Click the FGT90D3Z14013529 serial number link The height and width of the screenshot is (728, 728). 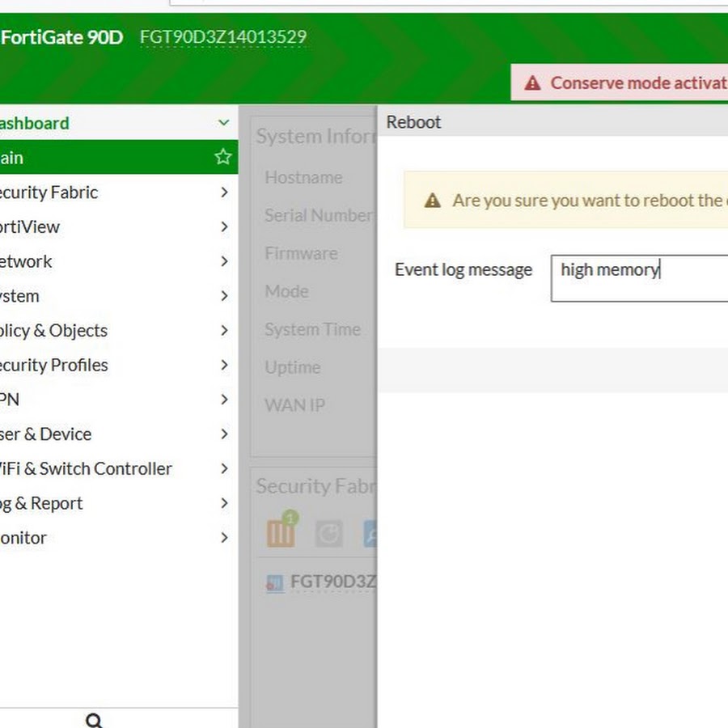click(x=223, y=37)
